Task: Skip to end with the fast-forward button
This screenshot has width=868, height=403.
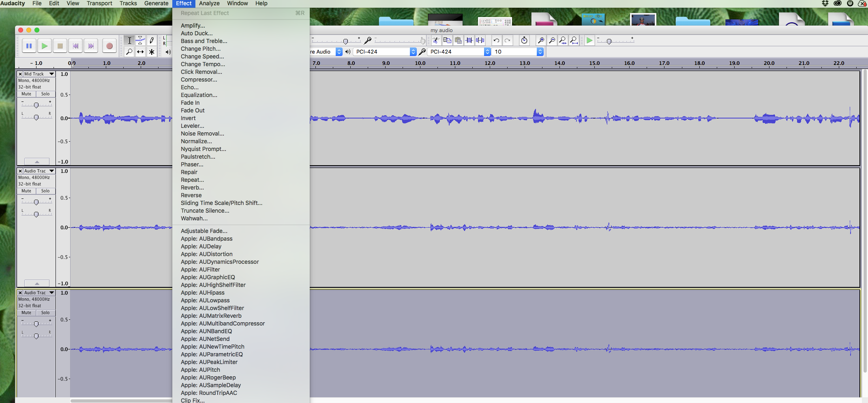Action: 91,46
